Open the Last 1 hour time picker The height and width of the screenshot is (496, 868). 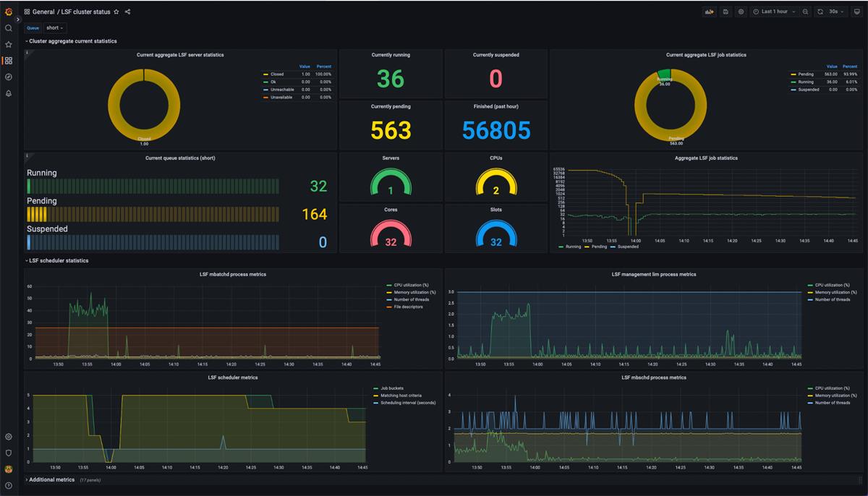[773, 12]
